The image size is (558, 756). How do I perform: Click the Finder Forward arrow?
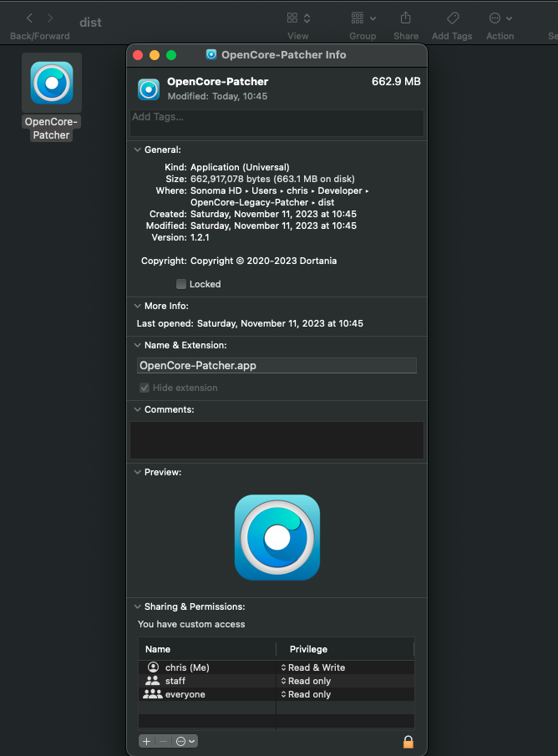49,18
